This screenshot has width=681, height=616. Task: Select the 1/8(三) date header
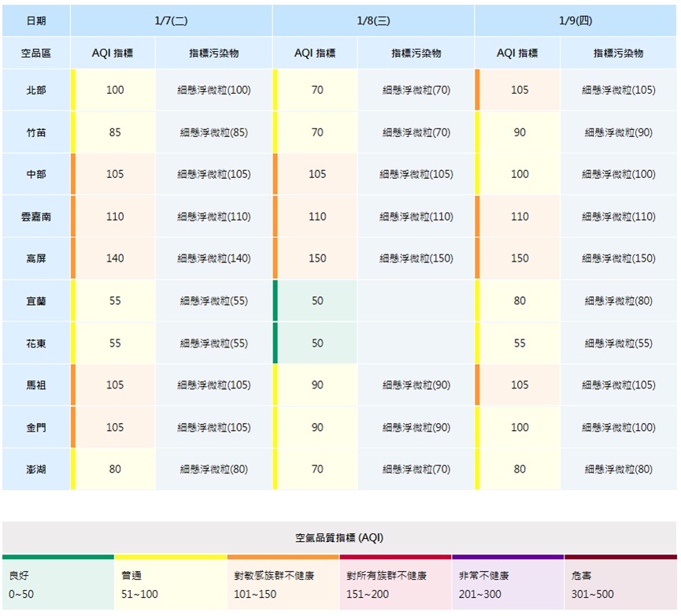pyautogui.click(x=373, y=20)
